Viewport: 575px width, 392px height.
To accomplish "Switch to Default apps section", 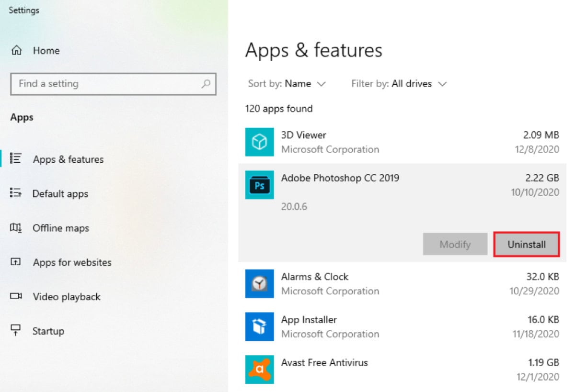I will [61, 194].
